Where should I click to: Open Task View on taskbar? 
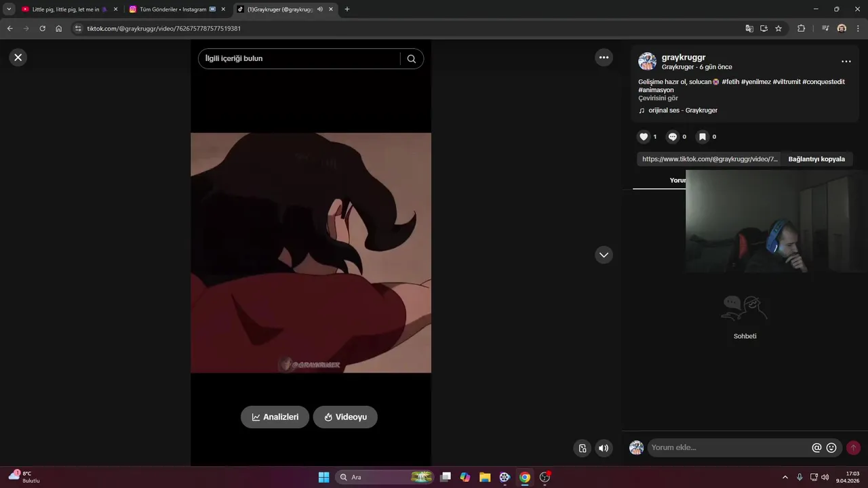[446, 477]
